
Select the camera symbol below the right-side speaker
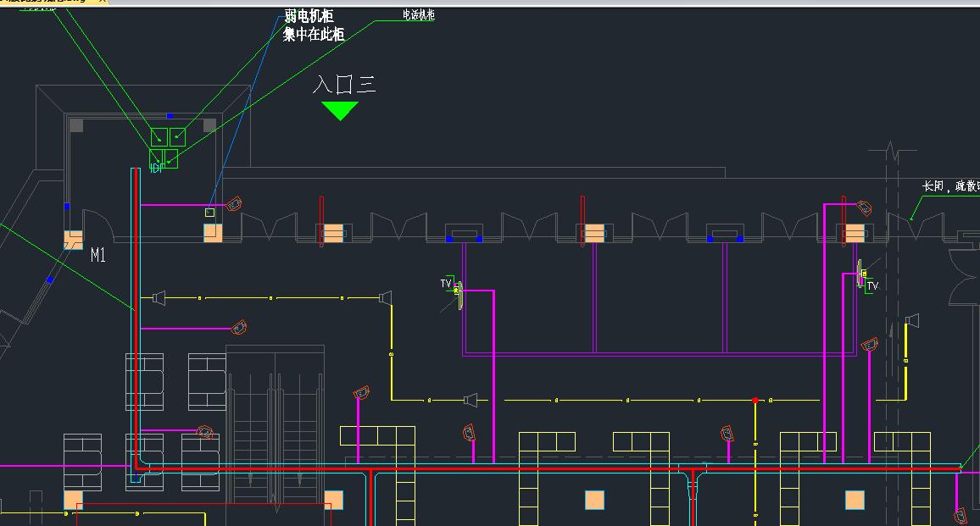point(870,344)
